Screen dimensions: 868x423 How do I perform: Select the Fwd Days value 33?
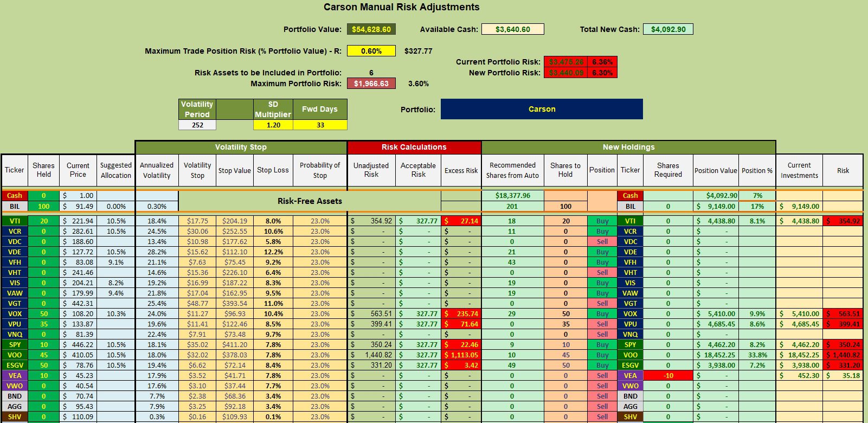pyautogui.click(x=320, y=125)
